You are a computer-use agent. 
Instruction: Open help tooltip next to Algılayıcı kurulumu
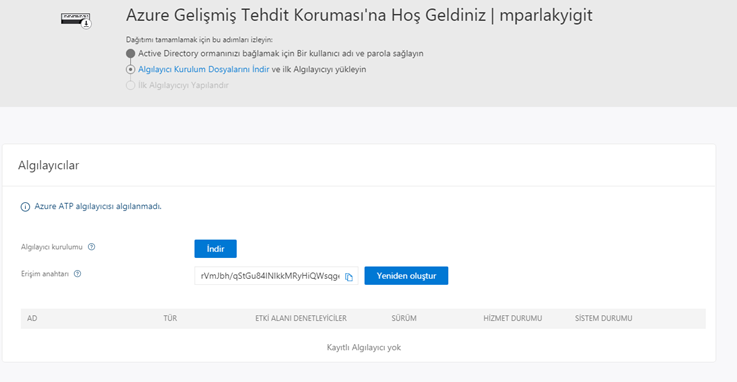[92, 247]
